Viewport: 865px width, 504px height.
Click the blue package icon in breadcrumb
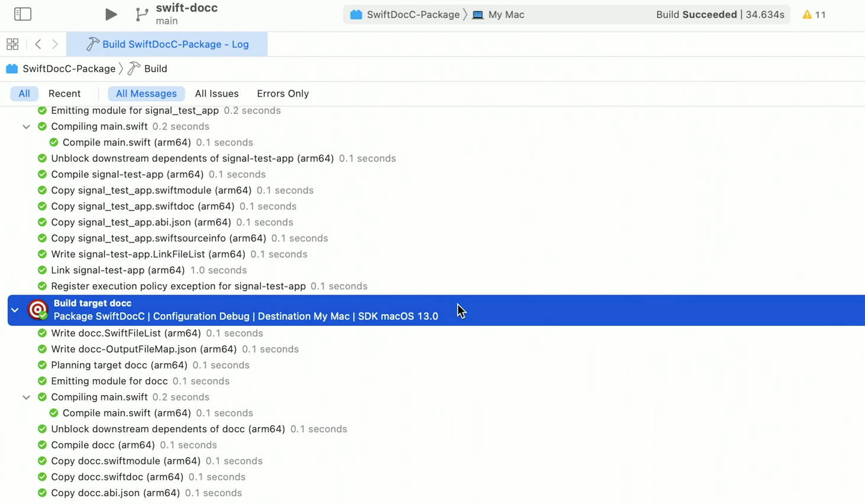[x=12, y=69]
